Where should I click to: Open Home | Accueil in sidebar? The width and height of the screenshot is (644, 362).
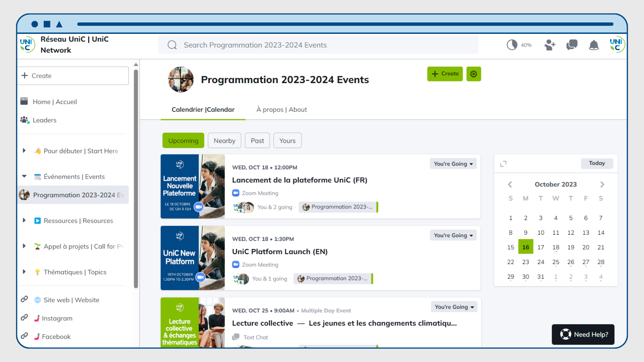pos(55,102)
